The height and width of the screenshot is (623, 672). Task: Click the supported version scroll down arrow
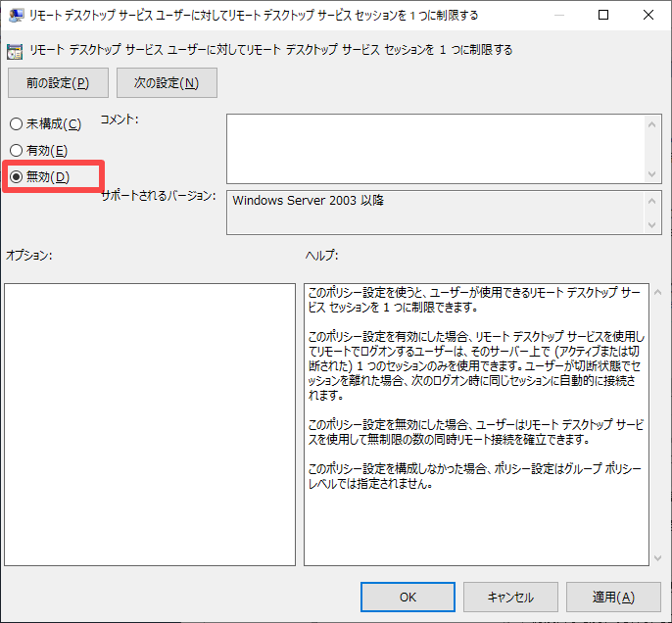pos(652,225)
